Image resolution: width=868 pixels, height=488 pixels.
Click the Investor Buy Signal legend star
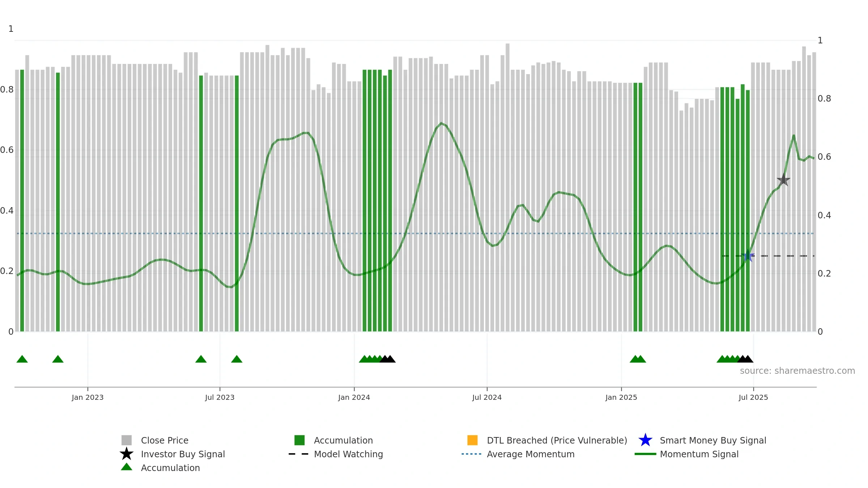click(127, 454)
